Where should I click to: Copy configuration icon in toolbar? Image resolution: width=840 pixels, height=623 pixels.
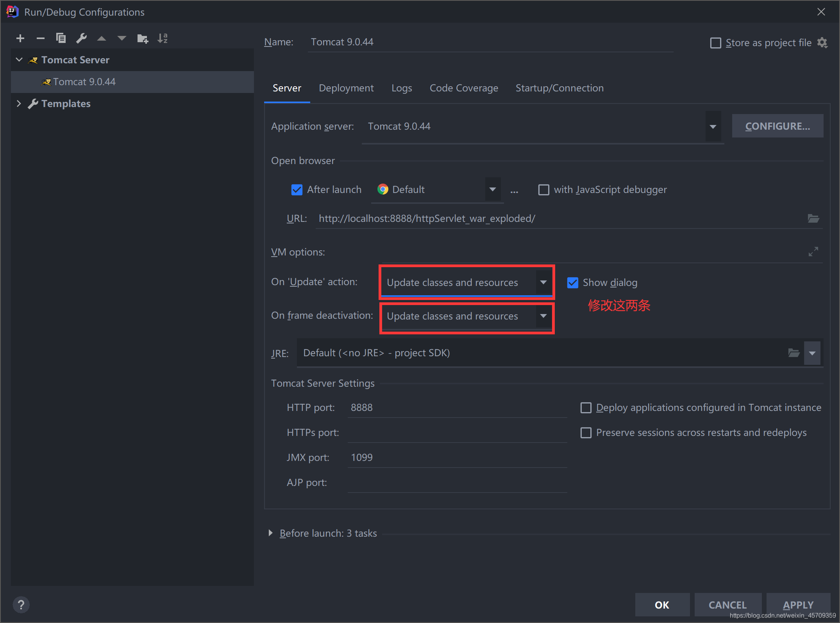61,38
